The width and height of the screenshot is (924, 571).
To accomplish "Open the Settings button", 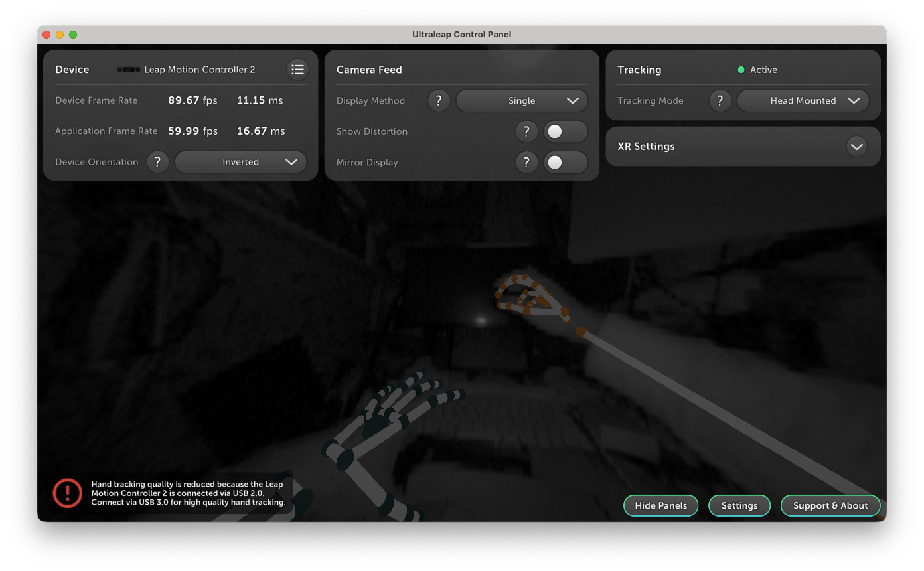I will tap(739, 505).
